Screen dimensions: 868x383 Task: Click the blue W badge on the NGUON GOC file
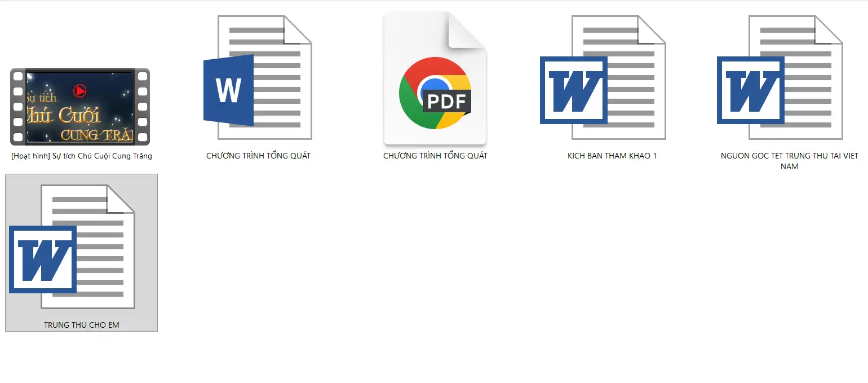point(750,90)
